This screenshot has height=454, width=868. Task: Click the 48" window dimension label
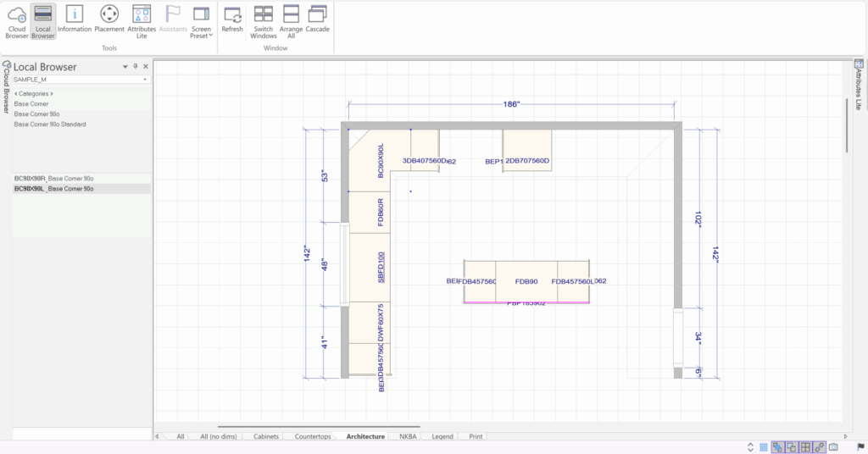point(325,265)
